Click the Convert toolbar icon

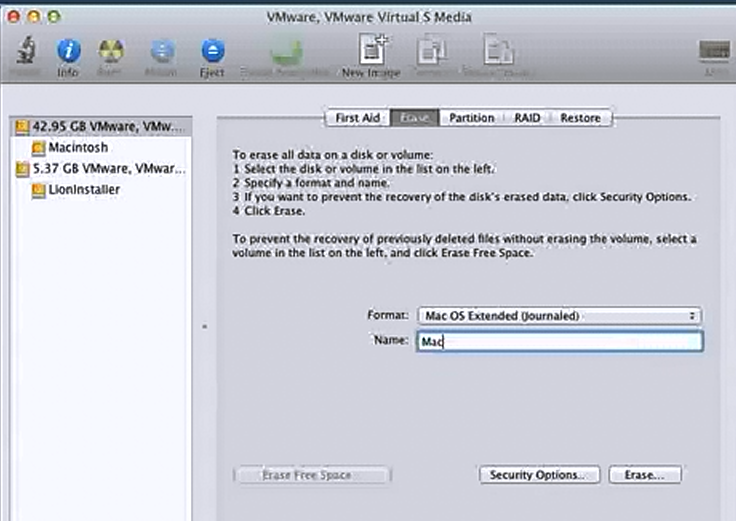(431, 50)
